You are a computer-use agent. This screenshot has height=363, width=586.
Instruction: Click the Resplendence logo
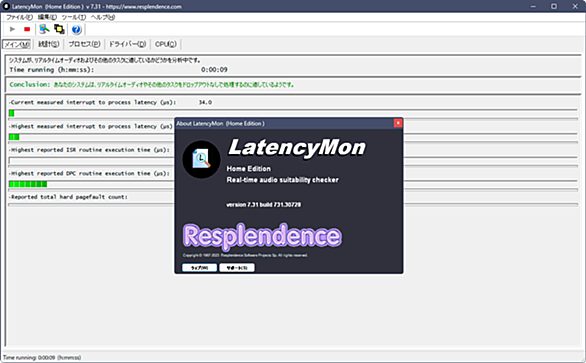point(262,236)
